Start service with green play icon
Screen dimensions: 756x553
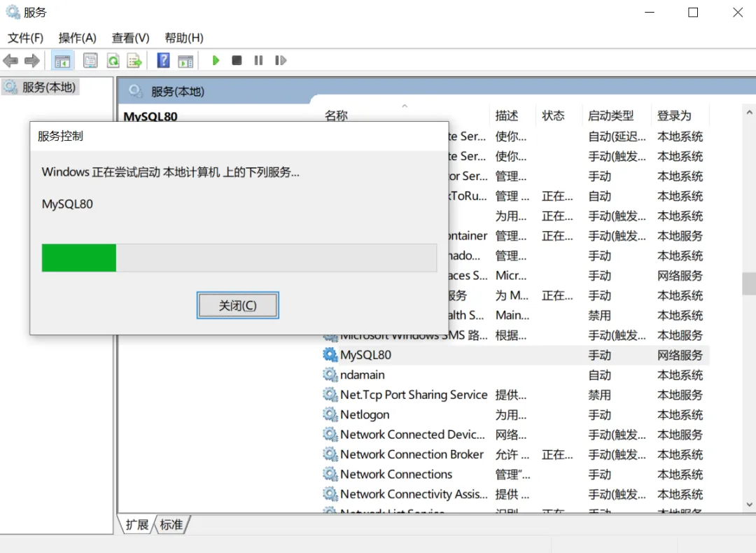(x=216, y=60)
